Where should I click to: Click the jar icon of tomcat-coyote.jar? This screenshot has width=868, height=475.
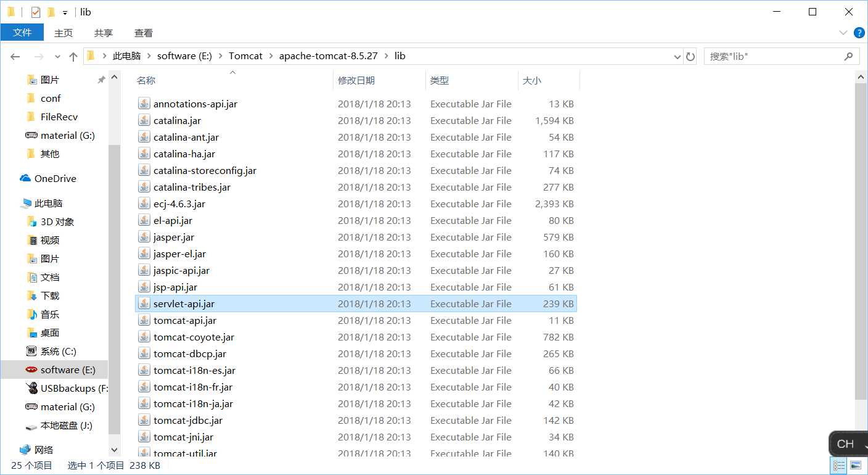[144, 337]
